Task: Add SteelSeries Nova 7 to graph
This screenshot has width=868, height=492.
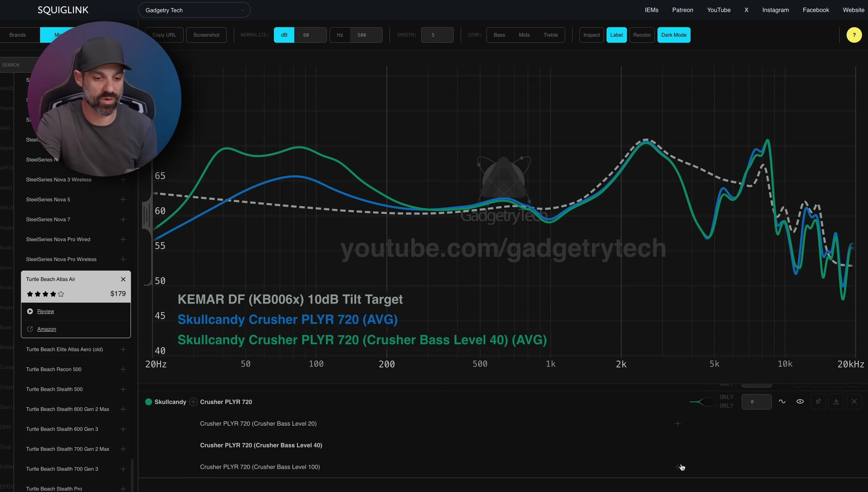Action: 123,219
